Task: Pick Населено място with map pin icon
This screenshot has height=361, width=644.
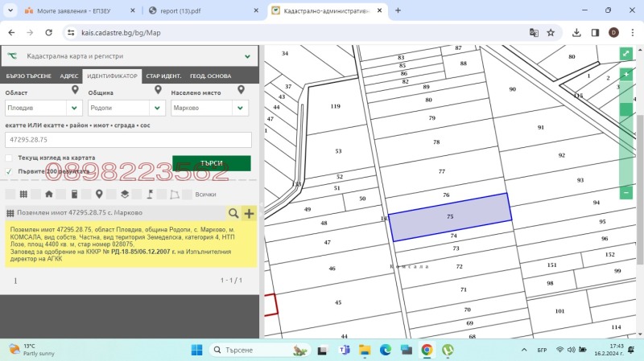Action: (241, 90)
